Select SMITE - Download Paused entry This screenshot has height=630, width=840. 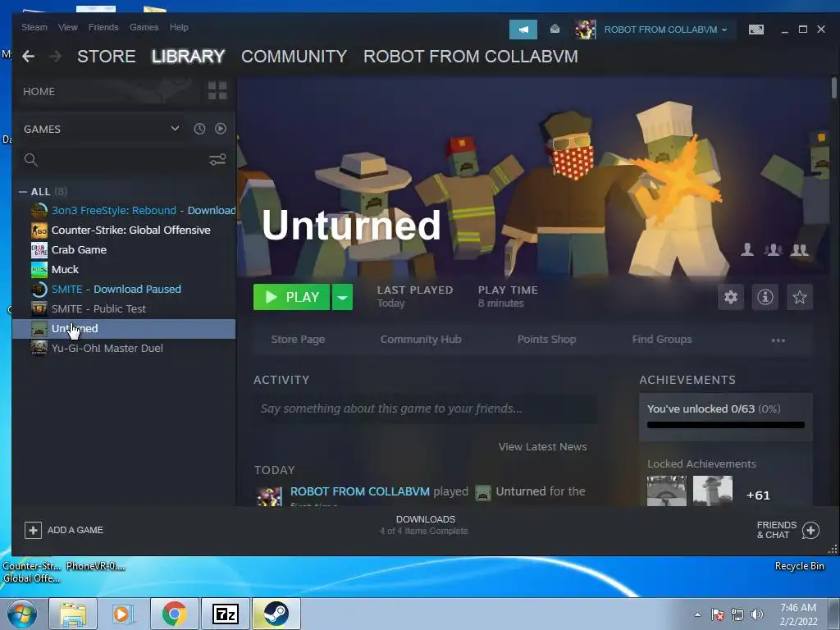(x=124, y=290)
